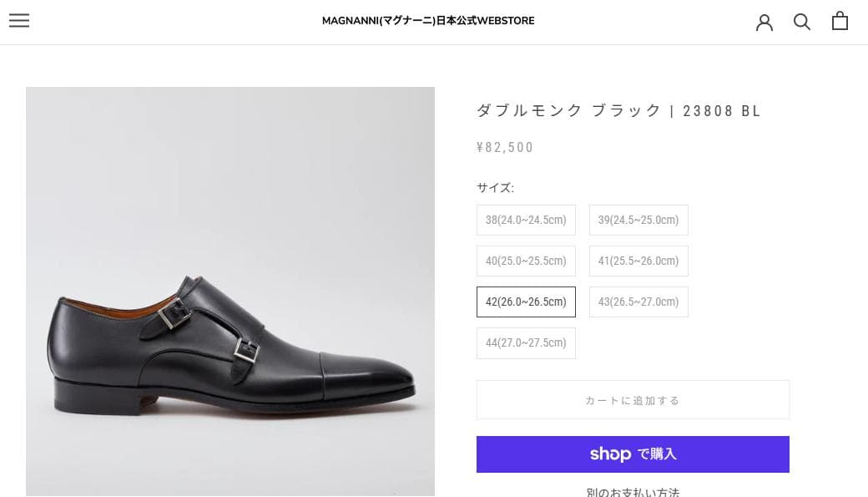Open 別のお支払い方法 payment link

coord(633,491)
